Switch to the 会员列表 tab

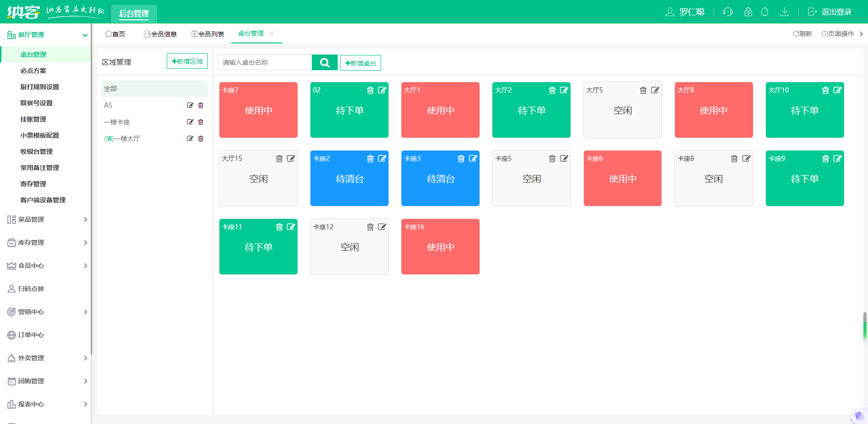207,34
